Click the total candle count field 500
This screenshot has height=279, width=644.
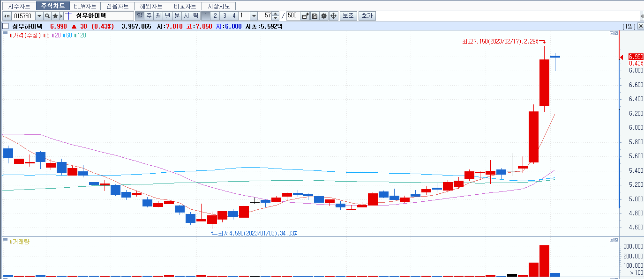click(x=292, y=16)
